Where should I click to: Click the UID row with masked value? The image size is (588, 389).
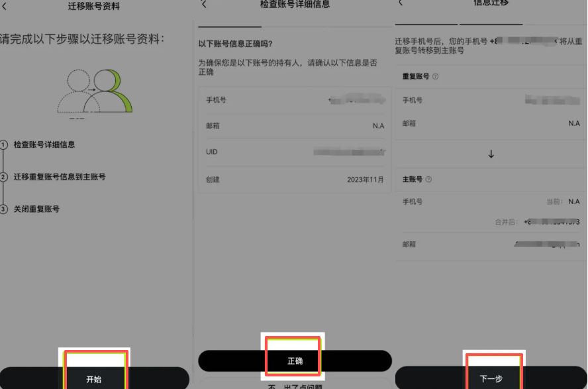click(x=293, y=151)
